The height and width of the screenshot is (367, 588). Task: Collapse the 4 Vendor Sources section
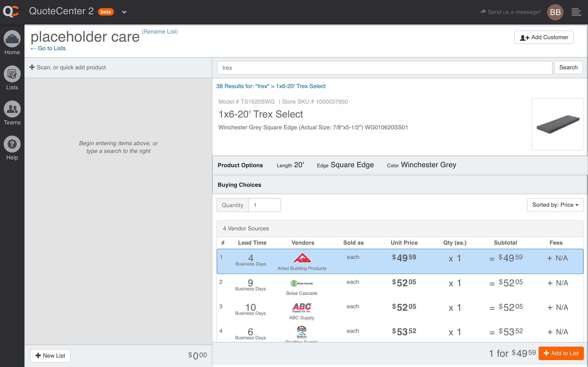click(x=246, y=228)
